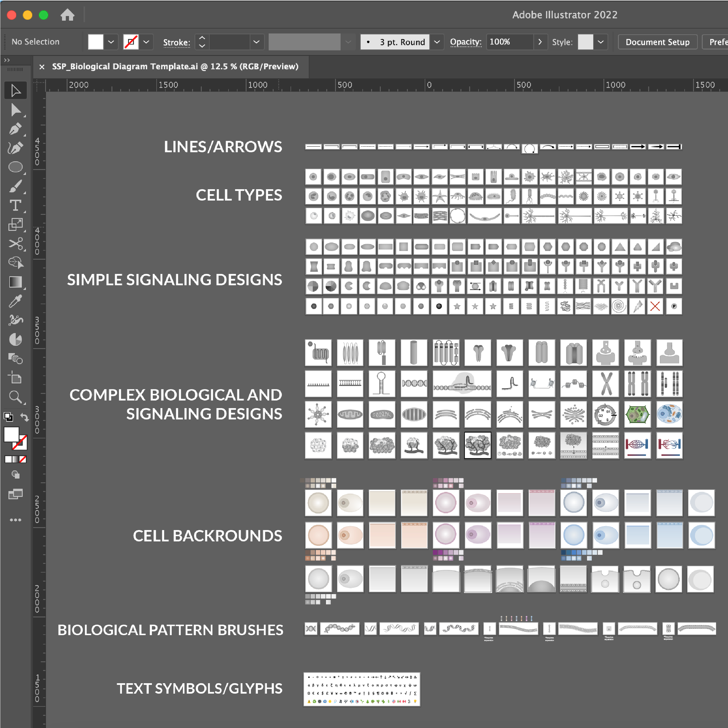Screen dimensions: 728x728
Task: Select the text symbols glyph sheet
Action: (x=362, y=689)
